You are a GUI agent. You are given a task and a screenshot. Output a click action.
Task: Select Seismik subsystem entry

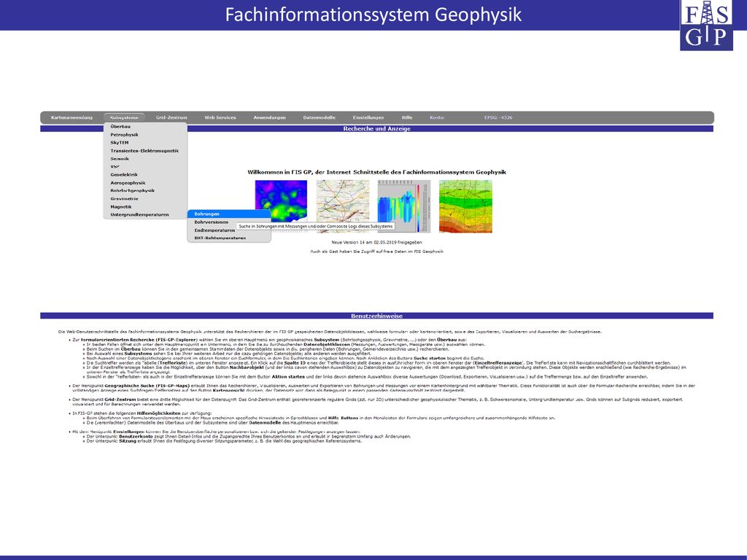click(145, 158)
